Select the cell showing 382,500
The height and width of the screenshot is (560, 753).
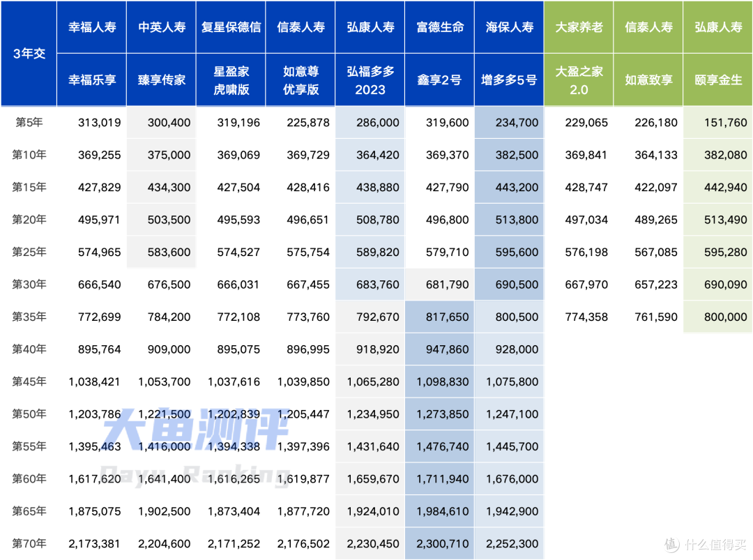click(x=510, y=155)
